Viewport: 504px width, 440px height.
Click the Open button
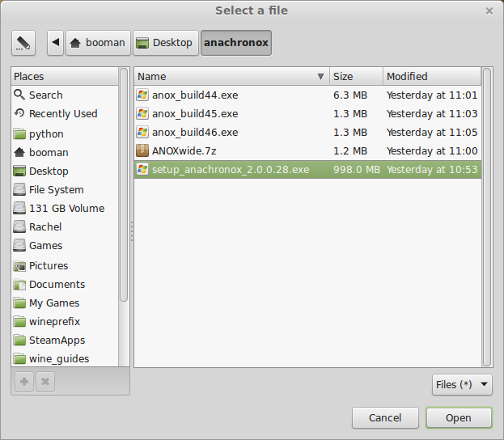(459, 418)
